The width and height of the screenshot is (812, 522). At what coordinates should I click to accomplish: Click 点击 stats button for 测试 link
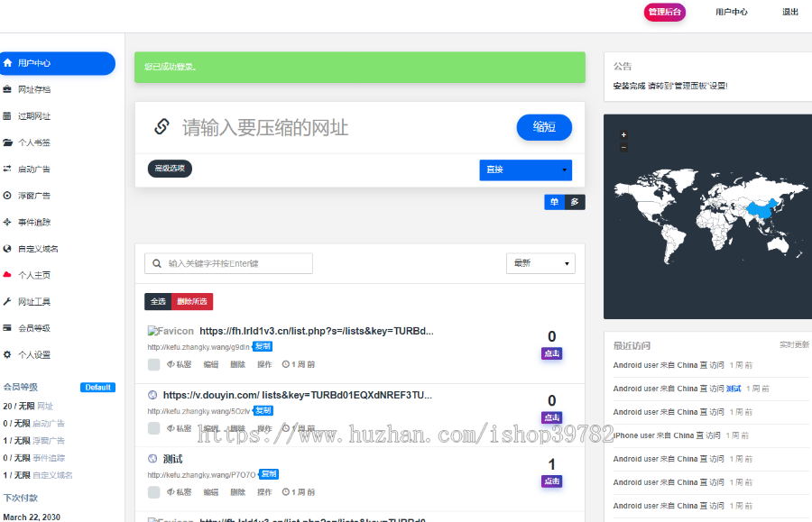[552, 481]
